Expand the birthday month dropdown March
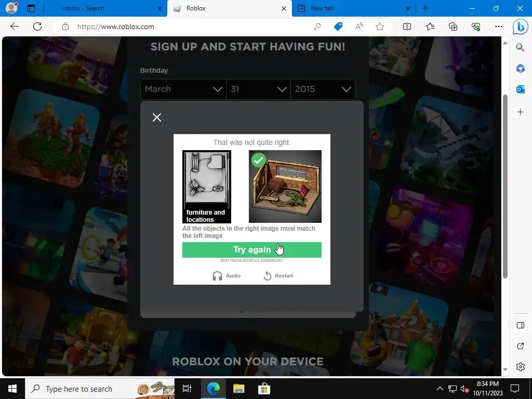 pos(183,89)
